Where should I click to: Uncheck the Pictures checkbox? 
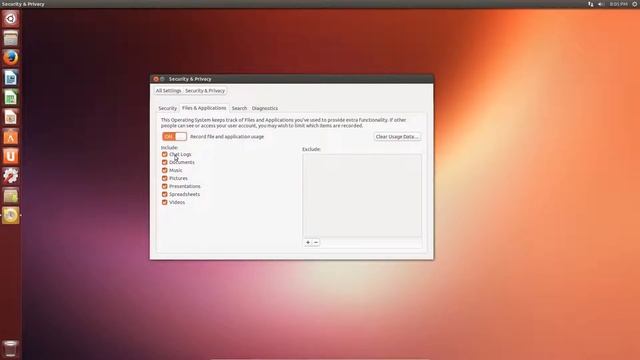(x=164, y=178)
